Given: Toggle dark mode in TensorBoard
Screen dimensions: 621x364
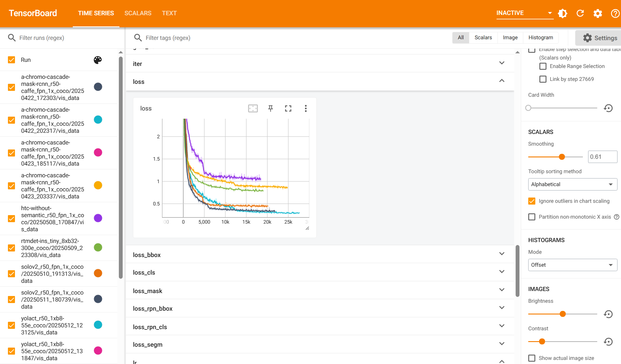Looking at the screenshot, I should [x=562, y=13].
